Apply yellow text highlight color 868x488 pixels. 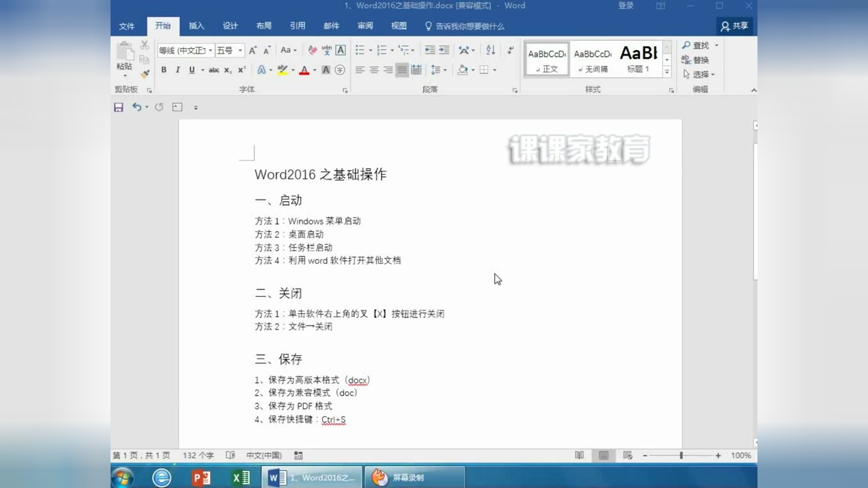(283, 70)
